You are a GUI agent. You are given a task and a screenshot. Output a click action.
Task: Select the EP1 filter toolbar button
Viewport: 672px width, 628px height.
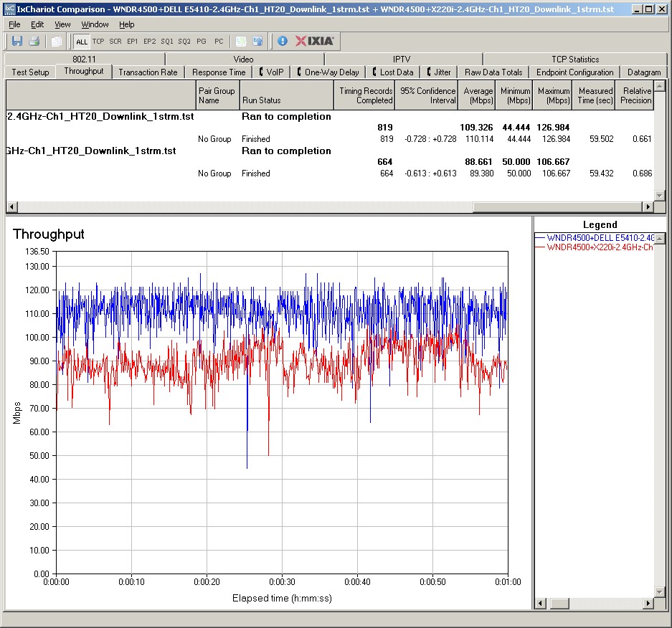pos(133,41)
